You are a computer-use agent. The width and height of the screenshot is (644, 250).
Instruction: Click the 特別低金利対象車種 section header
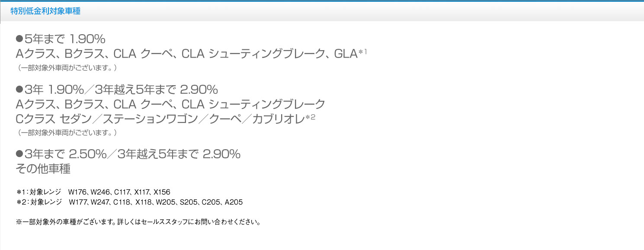45,11
